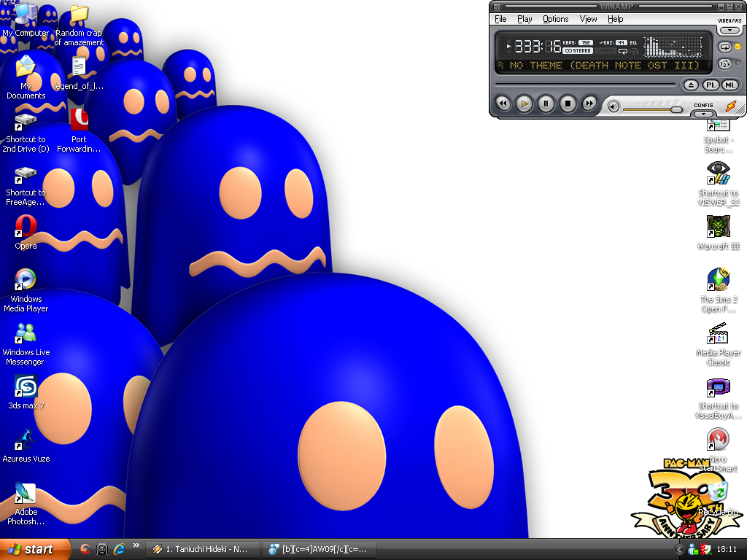
Task: Launch Internet Explorer from Quick Launch
Action: (119, 549)
